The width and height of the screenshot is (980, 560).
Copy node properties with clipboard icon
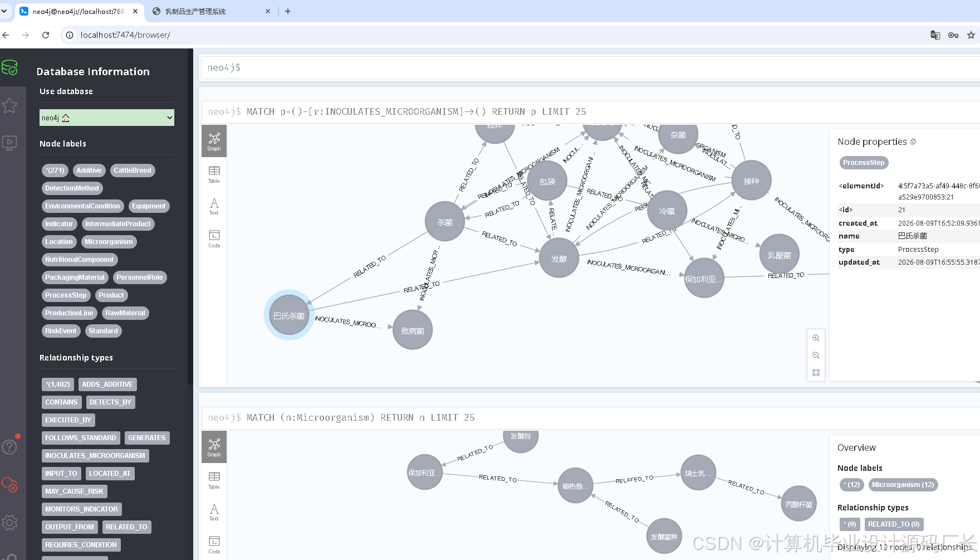coord(913,142)
